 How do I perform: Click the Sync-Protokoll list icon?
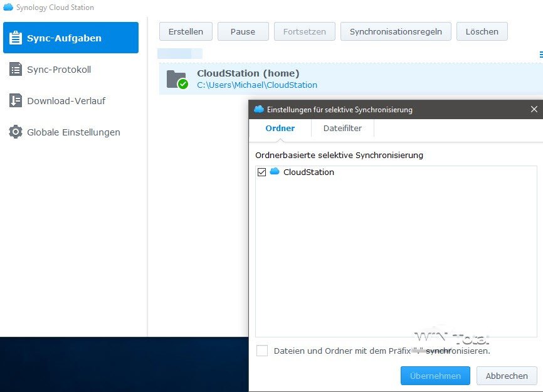pos(15,69)
